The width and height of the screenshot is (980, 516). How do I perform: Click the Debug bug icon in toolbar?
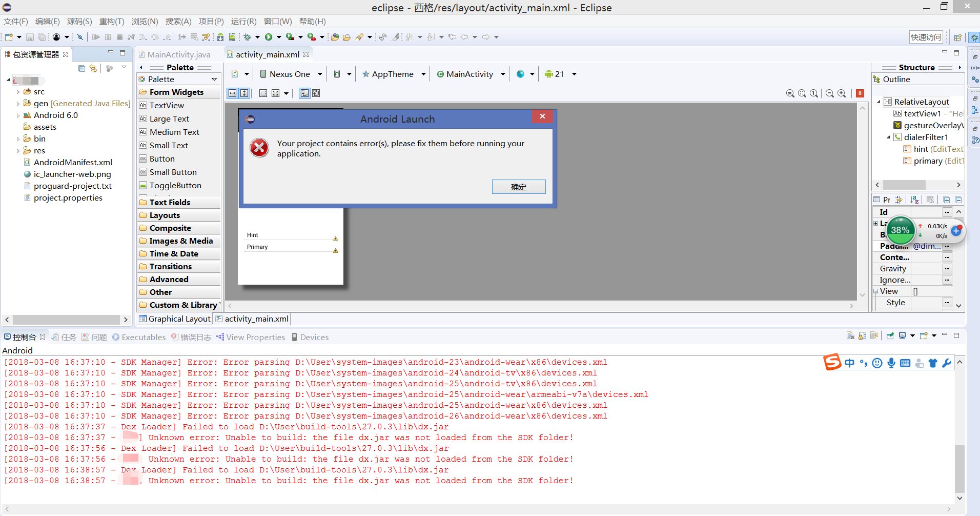(x=248, y=37)
